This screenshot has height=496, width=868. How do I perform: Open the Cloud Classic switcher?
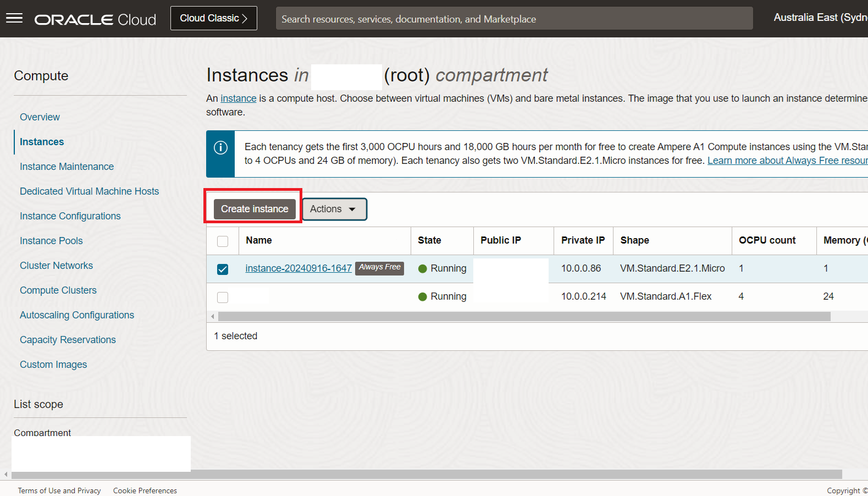(x=213, y=18)
